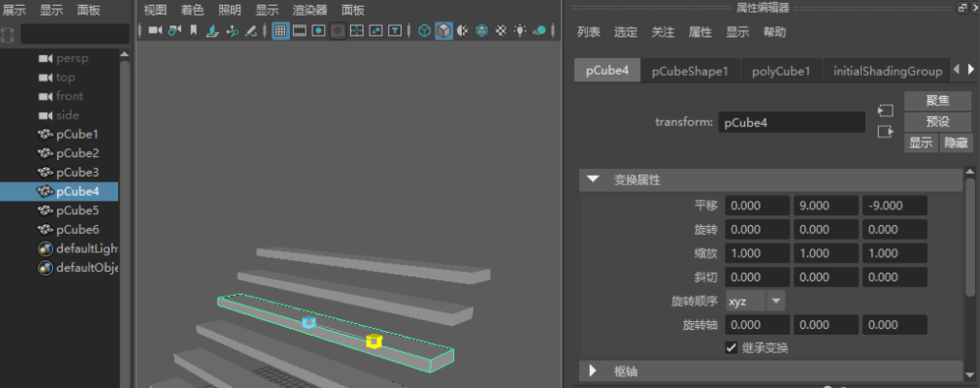The image size is (980, 388).
Task: Open camera attributes via the camera gear icon
Action: point(174,30)
